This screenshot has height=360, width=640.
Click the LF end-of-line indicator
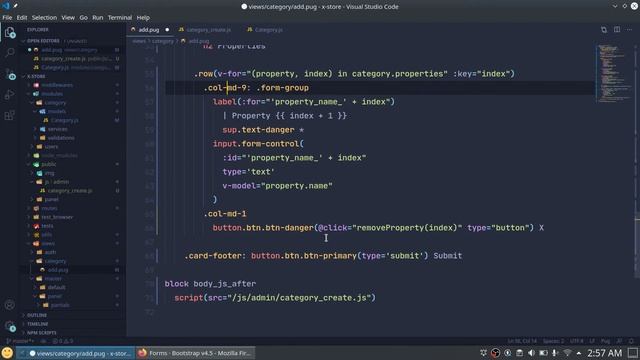coord(592,341)
